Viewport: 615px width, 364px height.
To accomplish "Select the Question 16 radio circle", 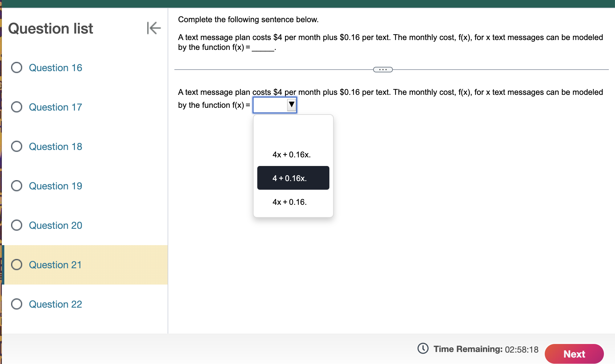I will (x=17, y=67).
